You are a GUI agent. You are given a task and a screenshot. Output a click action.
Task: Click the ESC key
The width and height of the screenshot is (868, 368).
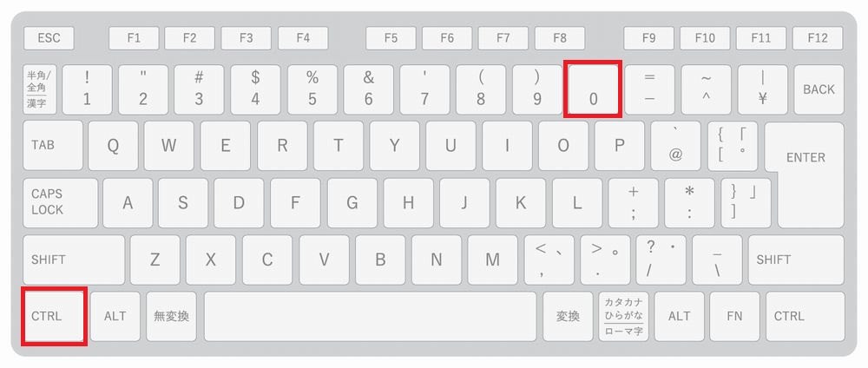[x=49, y=38]
